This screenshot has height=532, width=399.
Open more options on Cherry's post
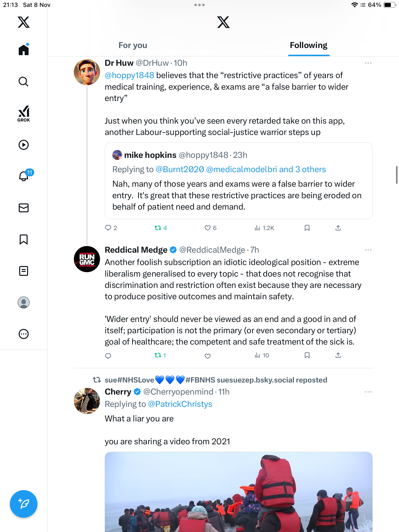pyautogui.click(x=368, y=392)
